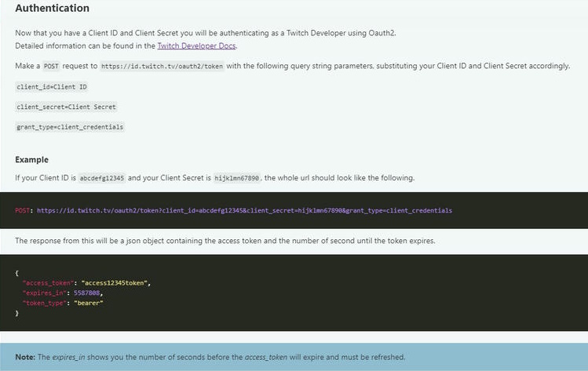Click the "access_token" JSON key
588x371 pixels.
tap(48, 283)
